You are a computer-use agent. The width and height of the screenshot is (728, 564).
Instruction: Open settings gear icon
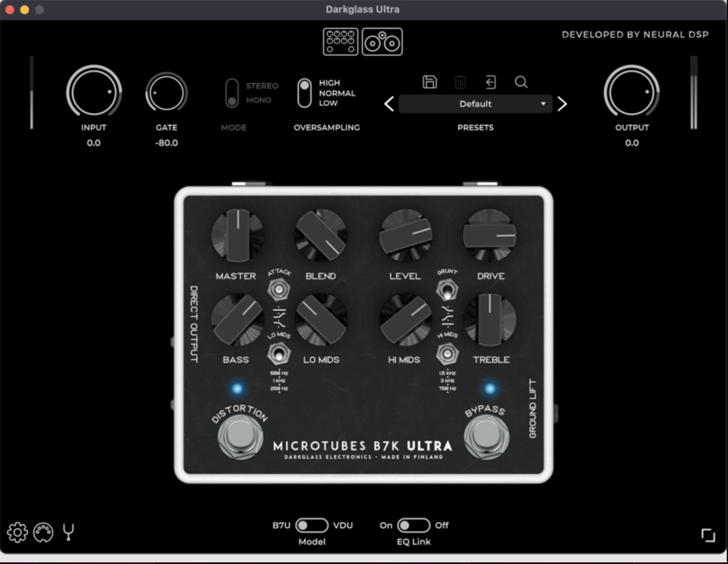(x=17, y=532)
